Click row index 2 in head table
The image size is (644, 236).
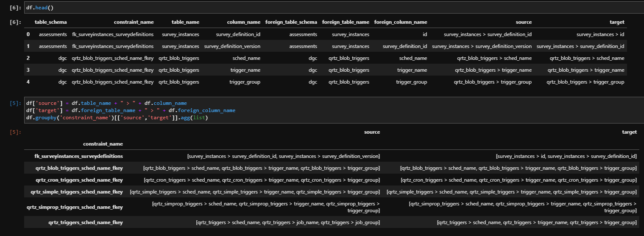coord(28,58)
